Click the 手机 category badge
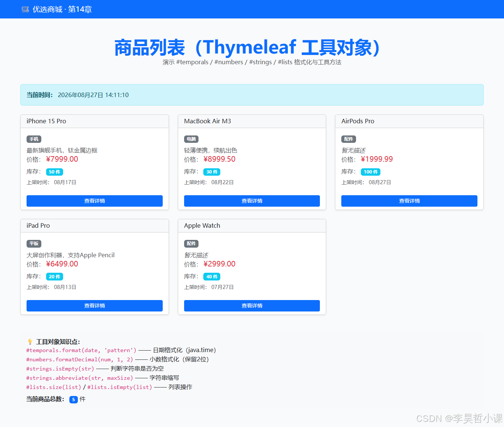The height and width of the screenshot is (427, 504). tap(34, 139)
